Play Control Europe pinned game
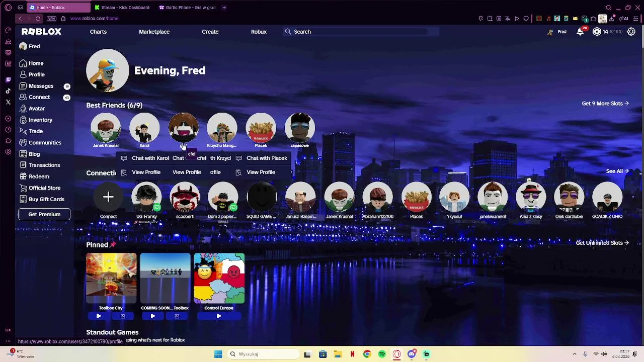The width and height of the screenshot is (644, 362). coord(219,316)
